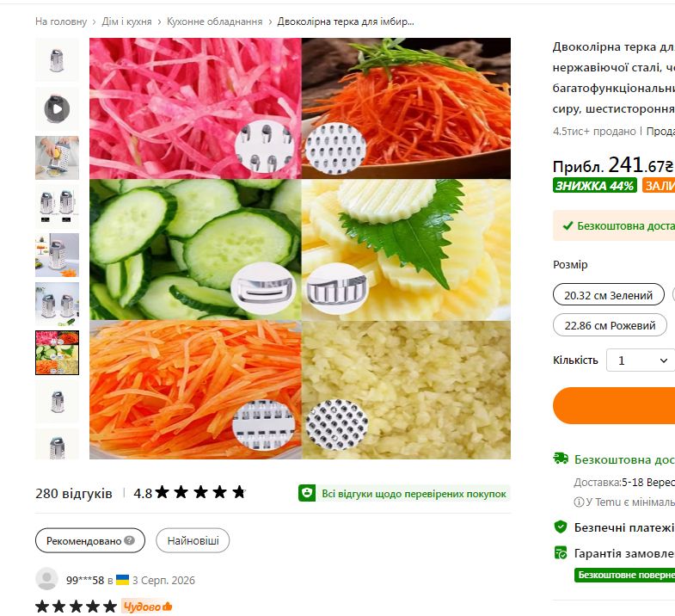This screenshot has height=616, width=675.
Task: Click the free delivery truck icon
Action: click(561, 459)
